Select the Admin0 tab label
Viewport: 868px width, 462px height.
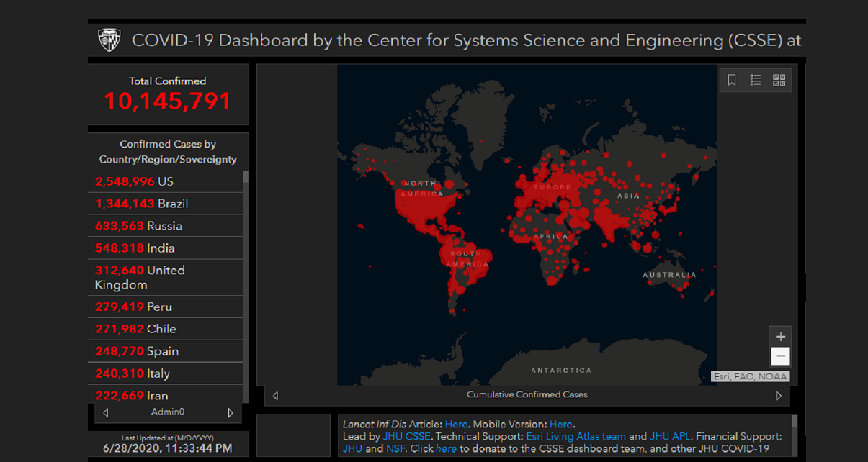pos(168,412)
